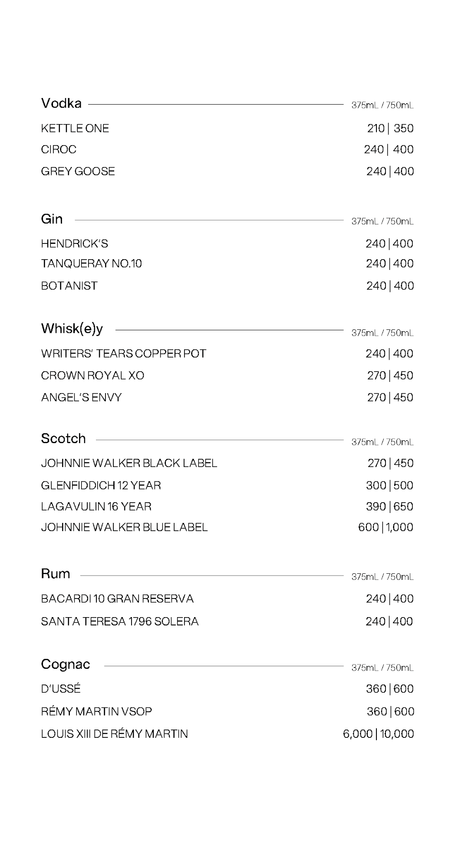Click Glenfiddich 12 Year price 300 | 500

389,485
